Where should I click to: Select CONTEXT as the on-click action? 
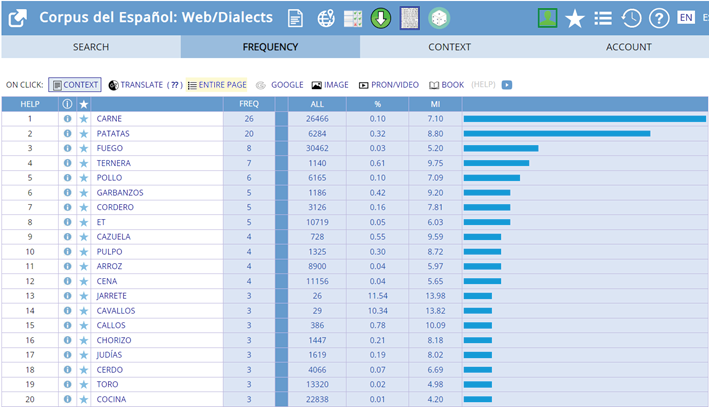75,85
